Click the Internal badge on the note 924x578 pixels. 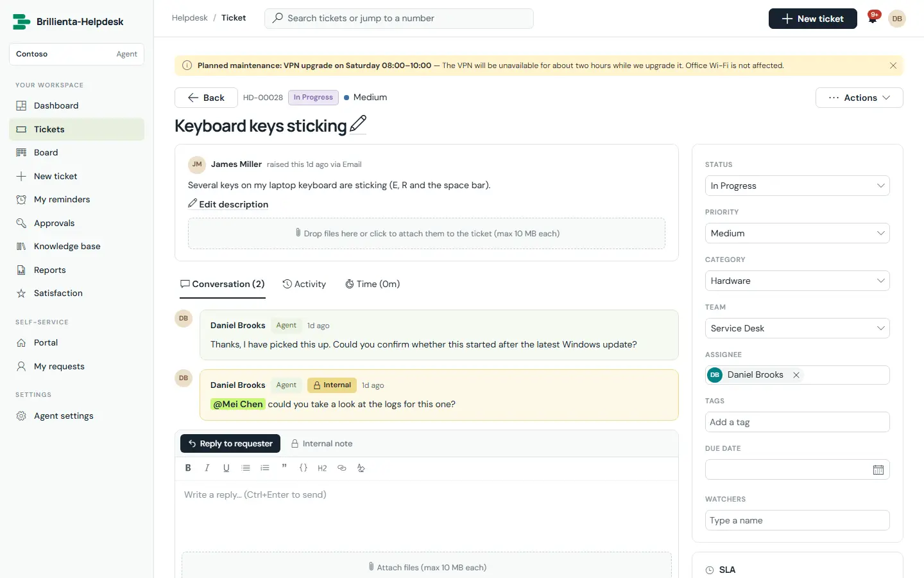point(332,385)
